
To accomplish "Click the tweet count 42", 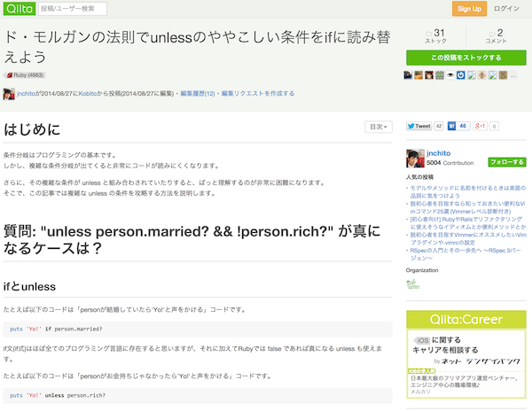I will click(x=439, y=126).
